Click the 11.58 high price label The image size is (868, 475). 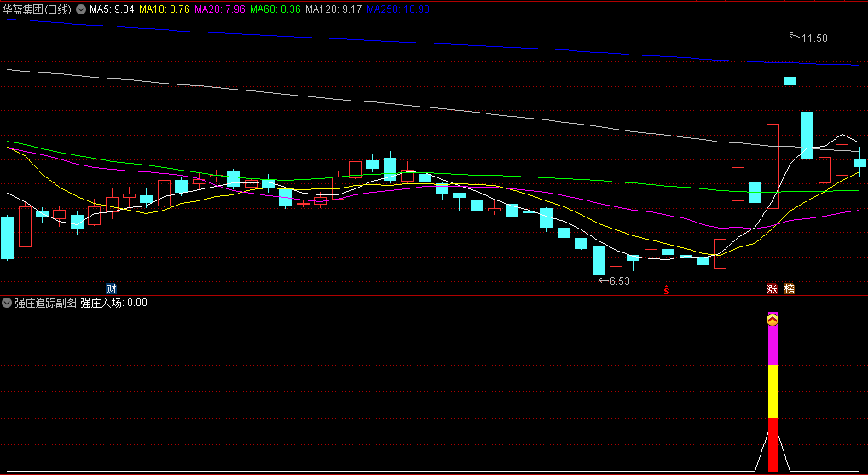pos(814,38)
